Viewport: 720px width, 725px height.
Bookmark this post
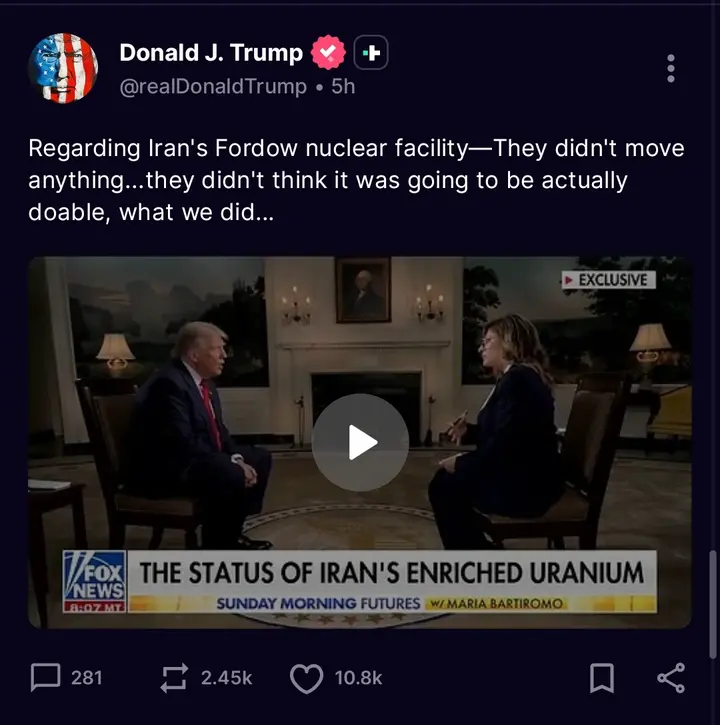click(602, 678)
